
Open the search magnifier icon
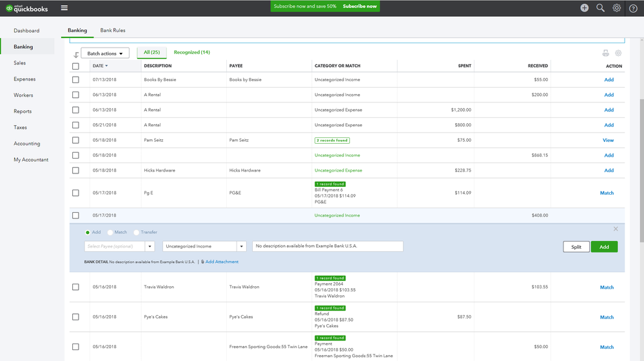click(x=600, y=8)
